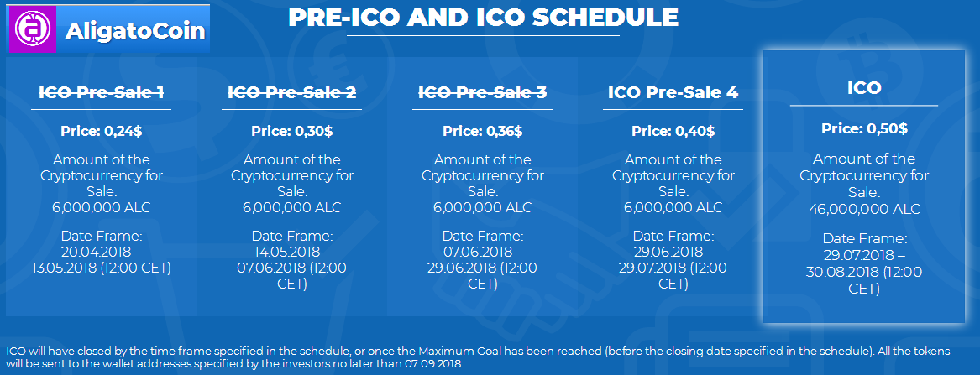This screenshot has height=375, width=980.
Task: Select the PRE-ICO AND ICO SCHEDULE heading
Action: point(483,18)
